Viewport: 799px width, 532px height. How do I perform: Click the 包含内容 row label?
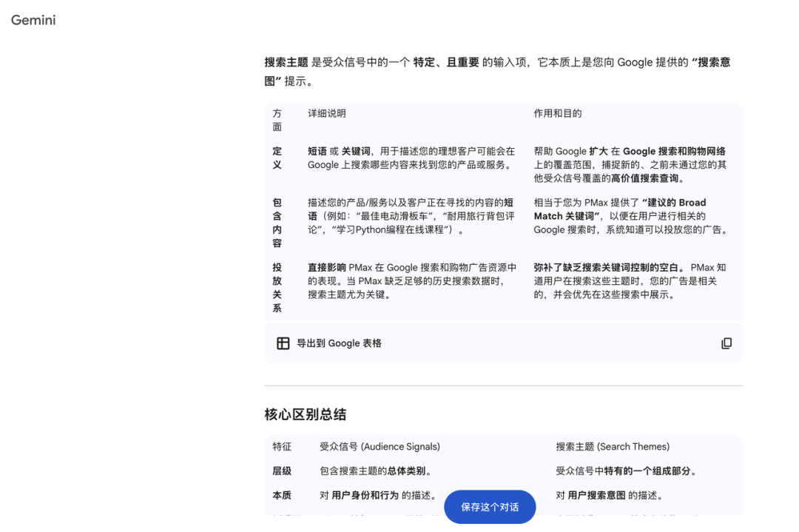pos(277,223)
